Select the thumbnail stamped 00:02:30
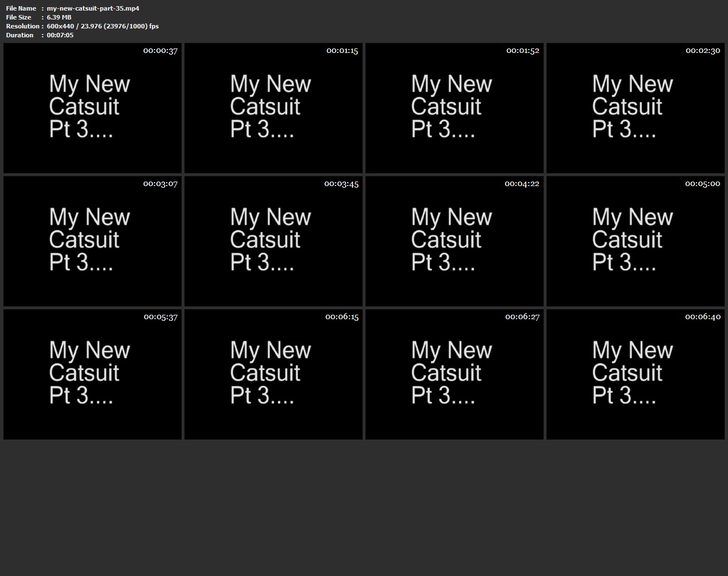This screenshot has height=576, width=728. click(636, 108)
